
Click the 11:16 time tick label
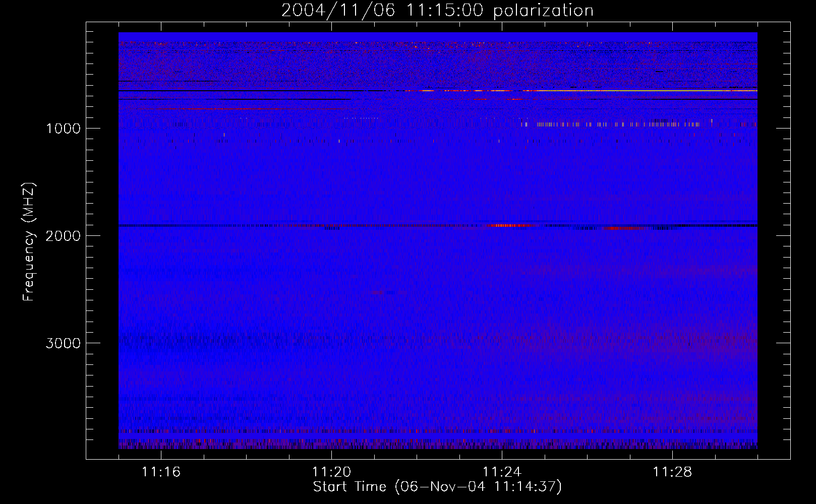pyautogui.click(x=161, y=472)
